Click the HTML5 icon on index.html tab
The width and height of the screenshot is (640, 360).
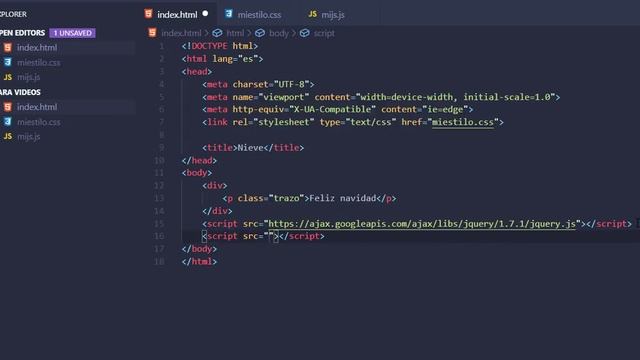(x=149, y=14)
